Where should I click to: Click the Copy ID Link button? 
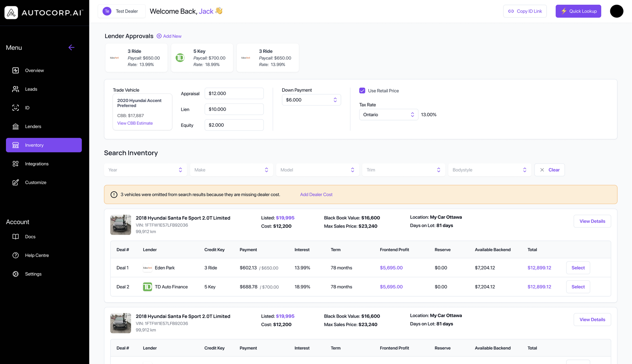[525, 11]
